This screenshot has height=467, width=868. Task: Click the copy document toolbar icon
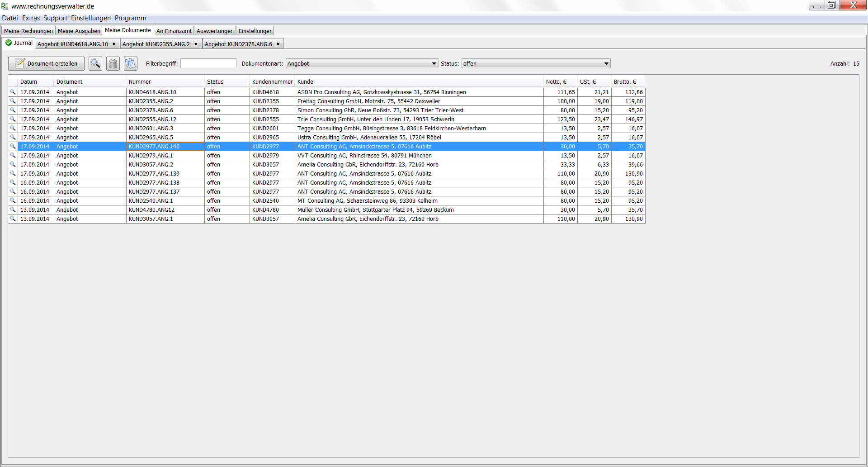pyautogui.click(x=131, y=63)
